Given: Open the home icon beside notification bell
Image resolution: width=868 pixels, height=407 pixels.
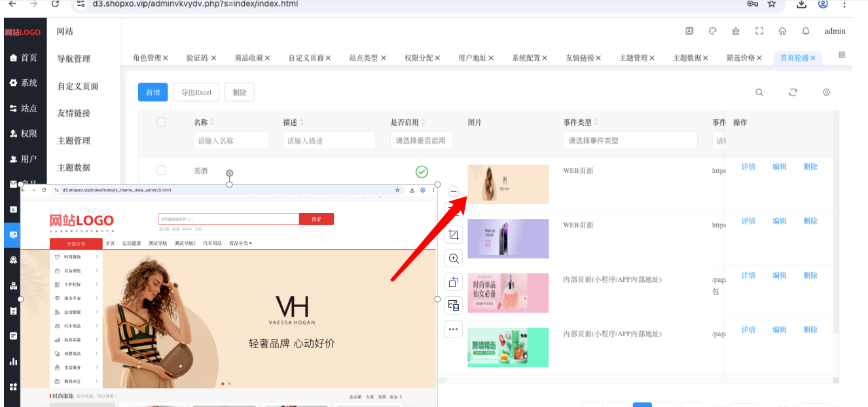Looking at the screenshot, I should pyautogui.click(x=782, y=31).
